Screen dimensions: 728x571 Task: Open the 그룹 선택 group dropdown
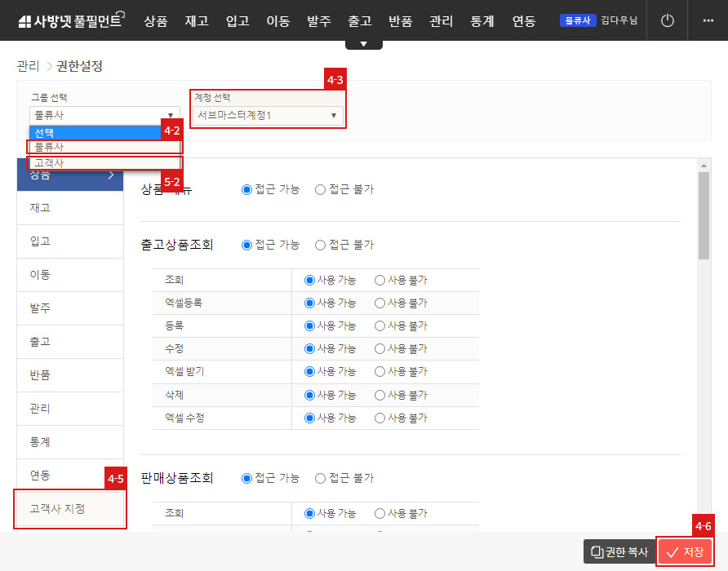[x=104, y=114]
